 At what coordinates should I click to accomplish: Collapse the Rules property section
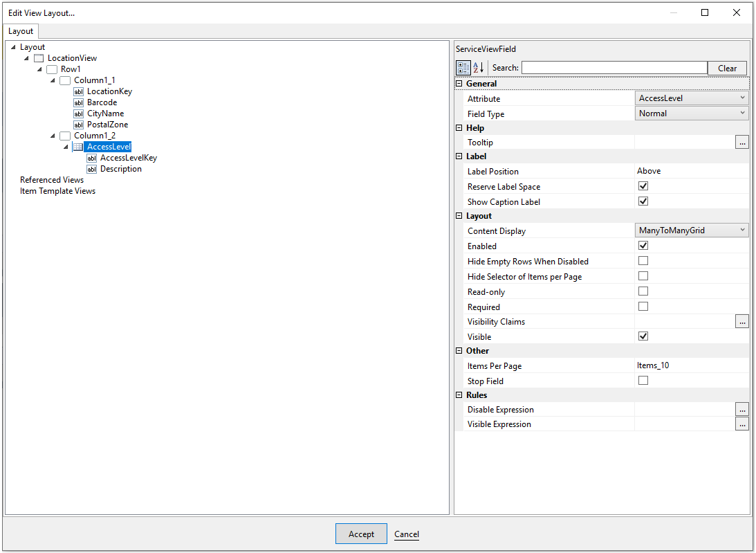[x=459, y=395]
